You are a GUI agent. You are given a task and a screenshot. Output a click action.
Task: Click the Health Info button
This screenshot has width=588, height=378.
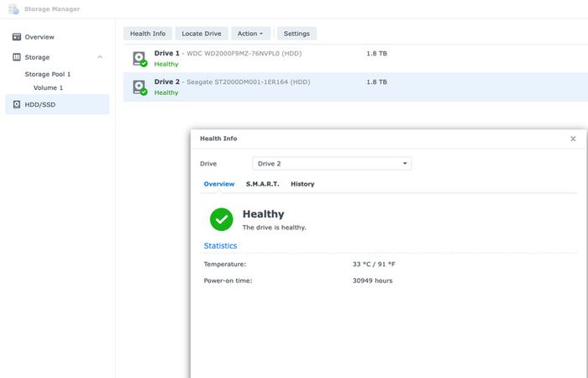coord(148,34)
